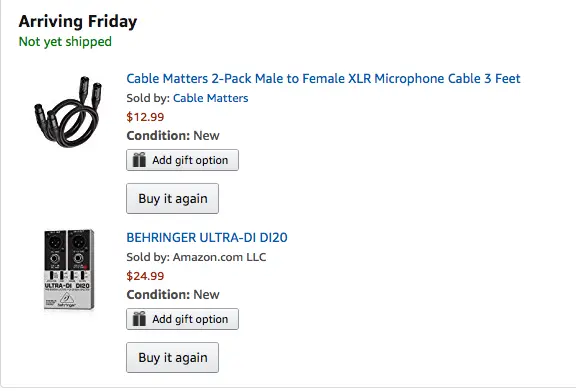Click Condition: New under the Behringer DI20

173,295
